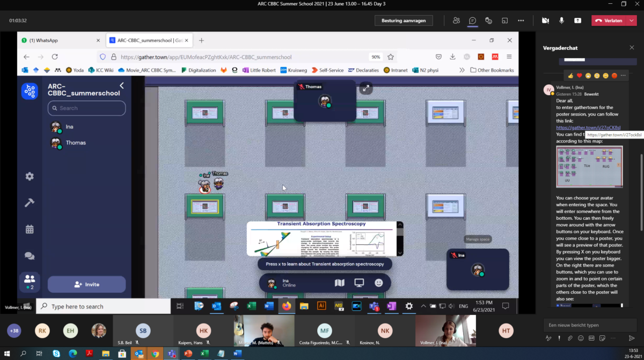The width and height of the screenshot is (644, 360).
Task: Open Other Bookmarks folder
Action: [x=492, y=70]
